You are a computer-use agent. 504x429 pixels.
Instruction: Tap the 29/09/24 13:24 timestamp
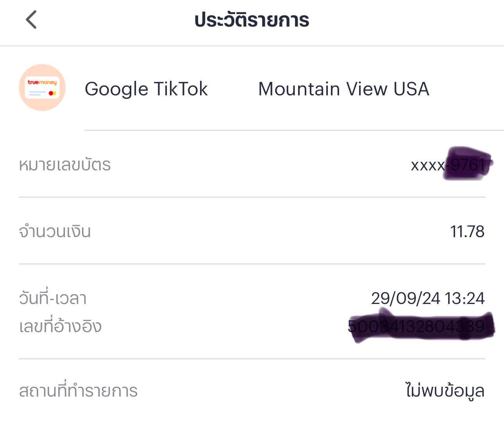click(428, 299)
